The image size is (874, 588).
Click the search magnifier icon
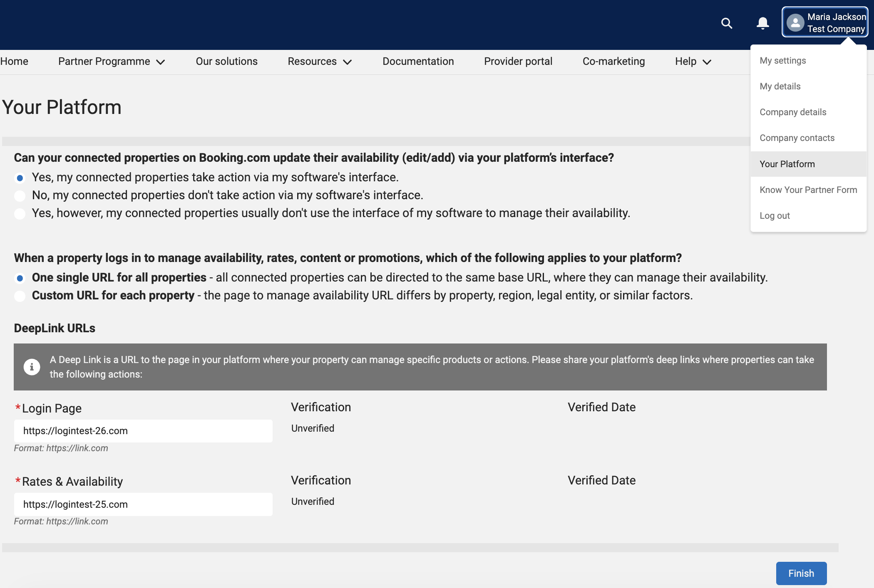[727, 23]
